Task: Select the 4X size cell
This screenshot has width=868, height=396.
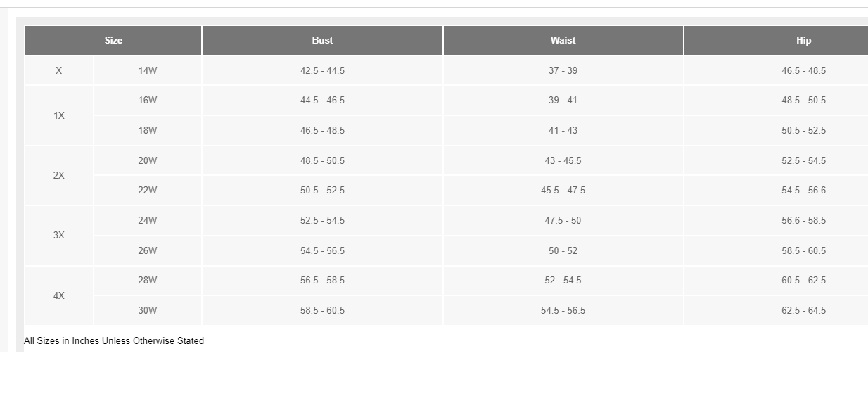Action: click(x=59, y=295)
